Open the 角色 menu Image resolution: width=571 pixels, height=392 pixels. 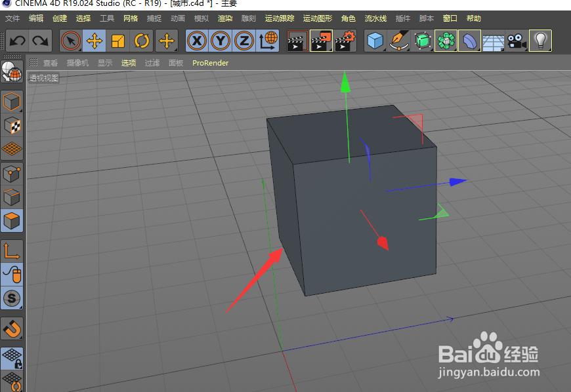(349, 18)
